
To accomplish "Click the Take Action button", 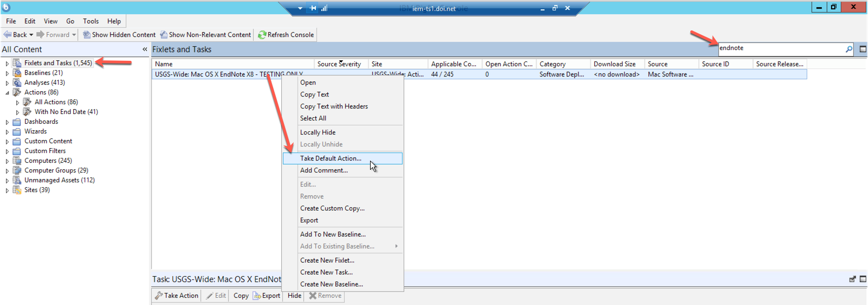I will point(177,296).
